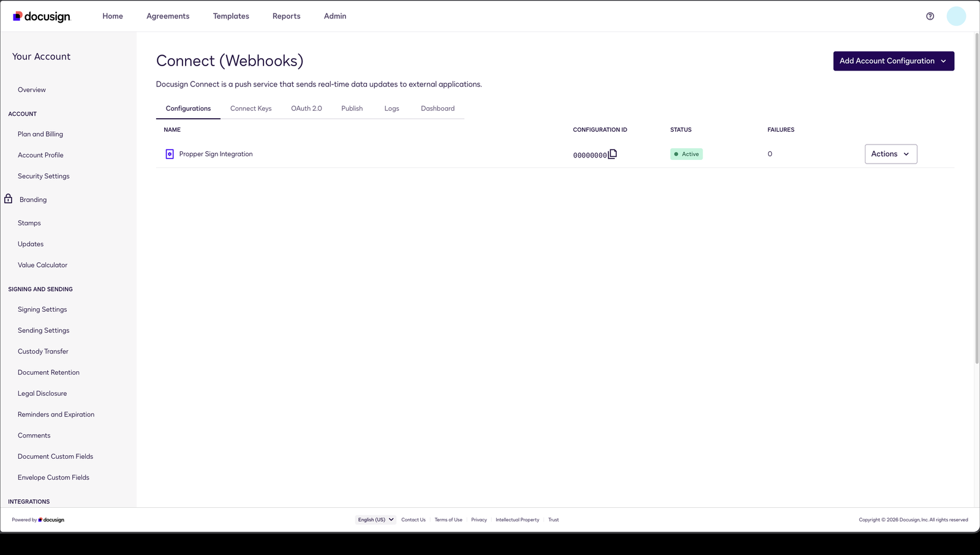The image size is (980, 555).
Task: View the Logs tab
Action: pos(392,108)
